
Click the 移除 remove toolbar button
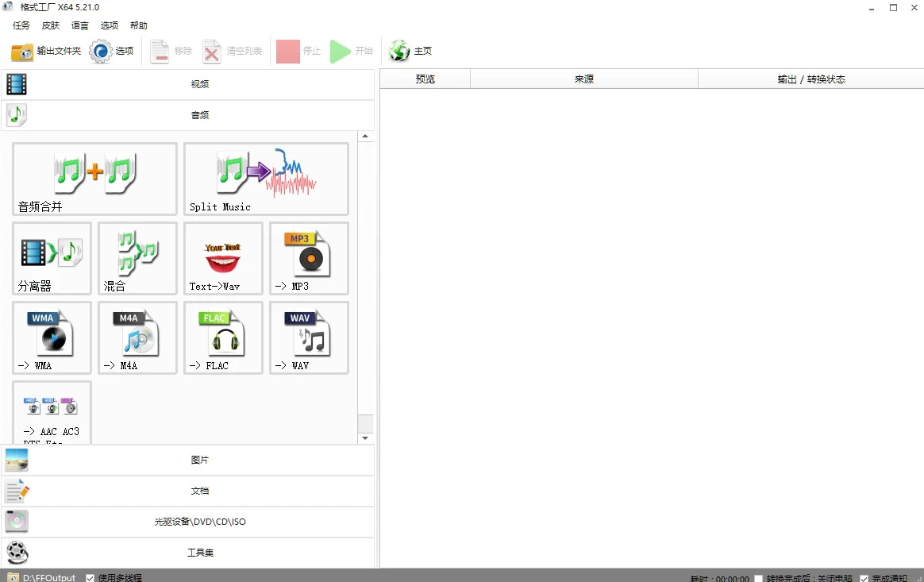tap(171, 52)
